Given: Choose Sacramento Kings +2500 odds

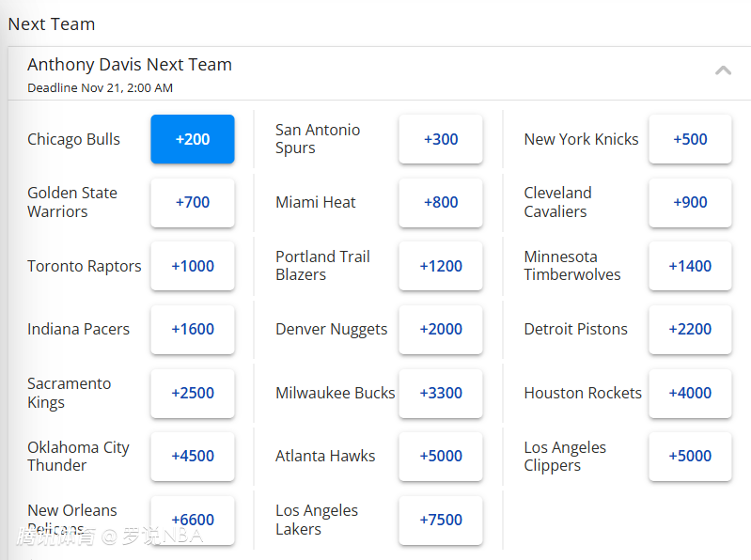Looking at the screenshot, I should 193,393.
